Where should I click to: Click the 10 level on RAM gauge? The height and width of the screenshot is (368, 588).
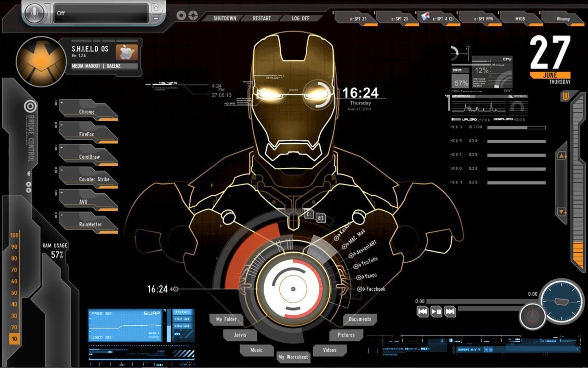pyautogui.click(x=14, y=339)
